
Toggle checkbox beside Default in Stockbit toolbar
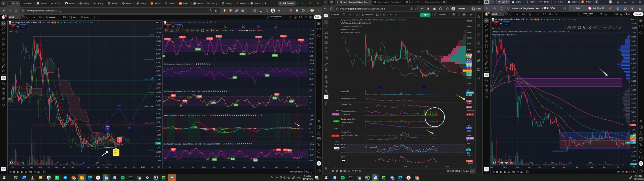click(x=436, y=15)
